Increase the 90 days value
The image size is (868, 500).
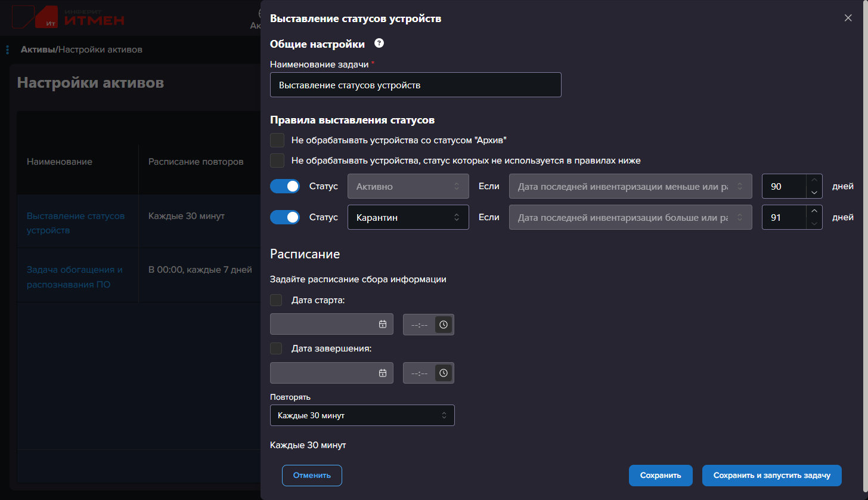(x=814, y=181)
